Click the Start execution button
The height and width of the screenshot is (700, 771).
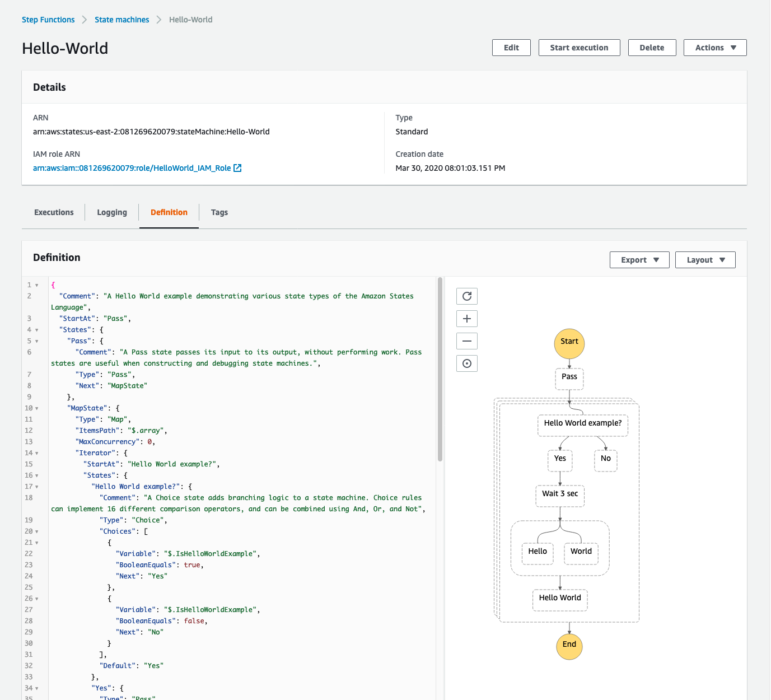point(579,48)
